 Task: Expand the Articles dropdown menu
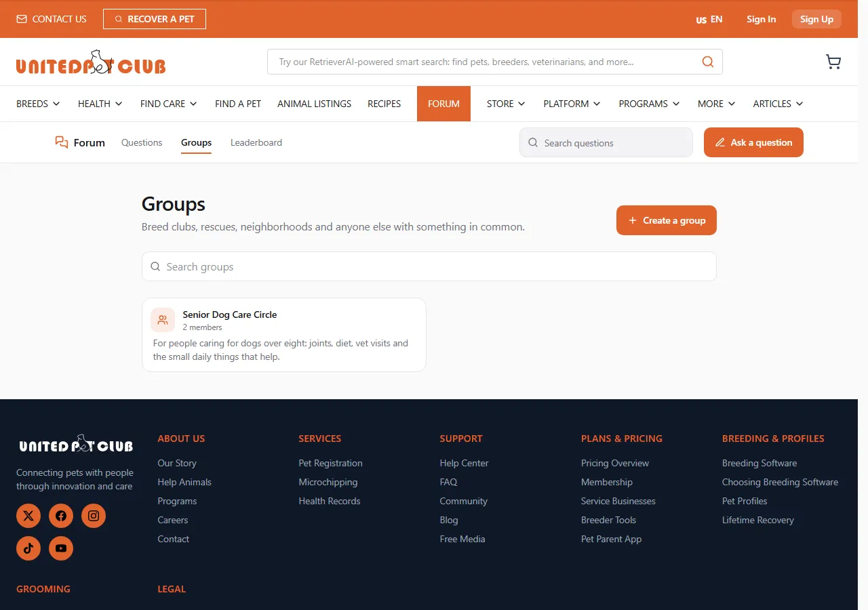pyautogui.click(x=778, y=104)
